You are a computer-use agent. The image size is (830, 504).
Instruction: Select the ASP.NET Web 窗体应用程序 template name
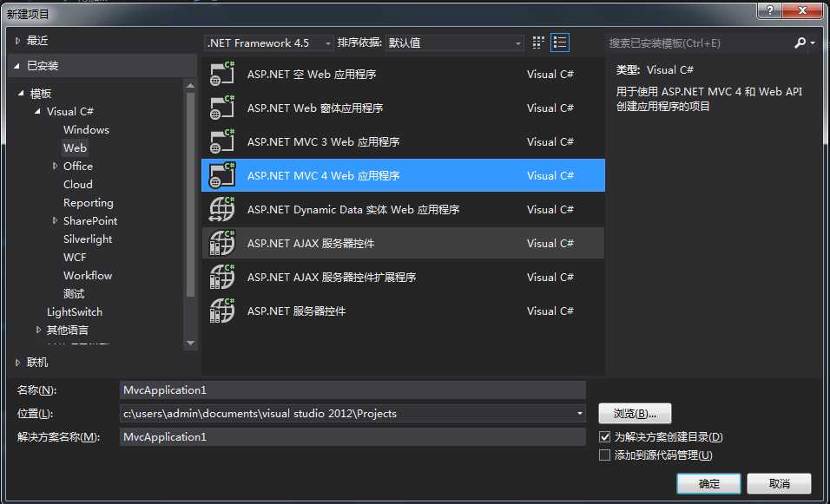(x=315, y=108)
